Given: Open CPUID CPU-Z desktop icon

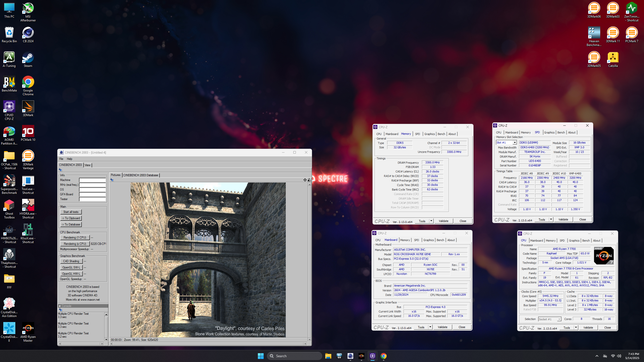Looking at the screenshot, I should (x=9, y=110).
